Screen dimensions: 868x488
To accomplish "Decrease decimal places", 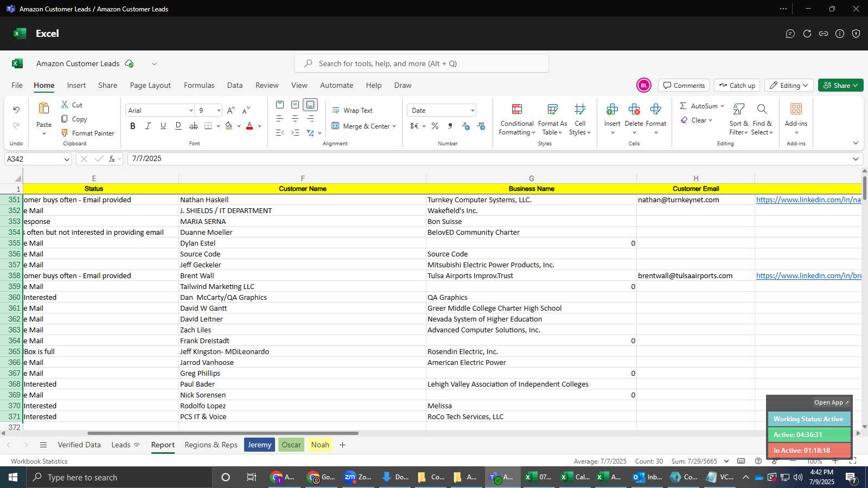I will 481,126.
